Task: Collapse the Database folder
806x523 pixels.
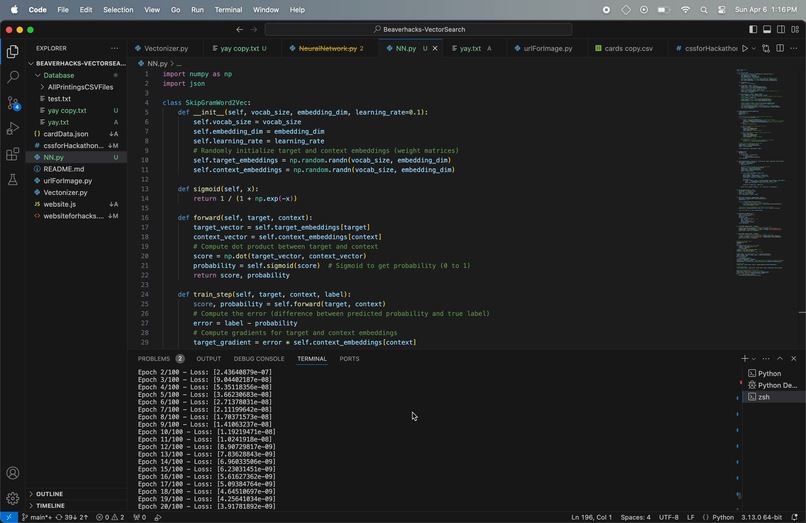Action: click(77, 75)
